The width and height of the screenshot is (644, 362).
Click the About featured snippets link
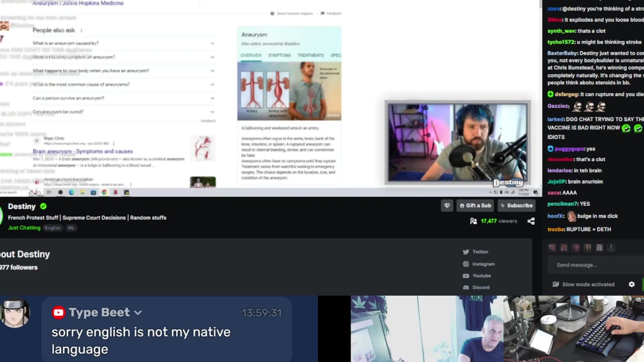click(292, 14)
